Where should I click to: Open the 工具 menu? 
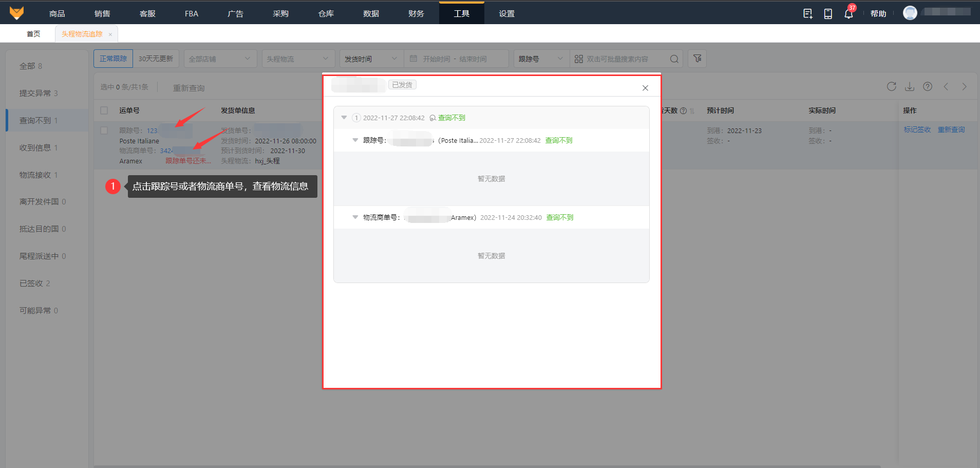click(462, 13)
